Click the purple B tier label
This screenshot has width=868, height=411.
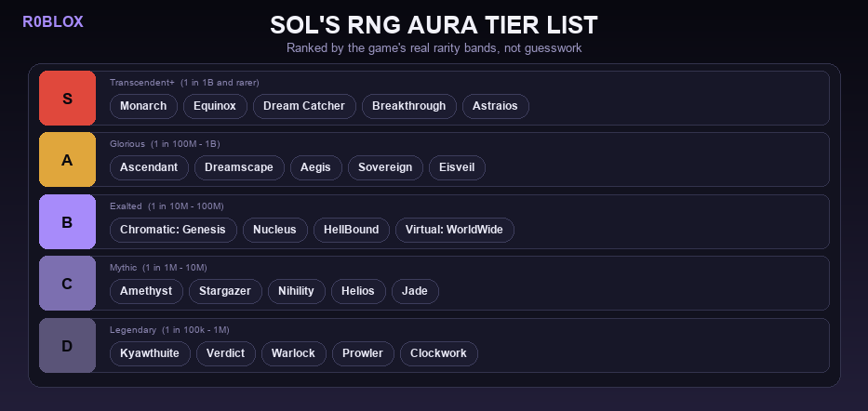coord(67,222)
